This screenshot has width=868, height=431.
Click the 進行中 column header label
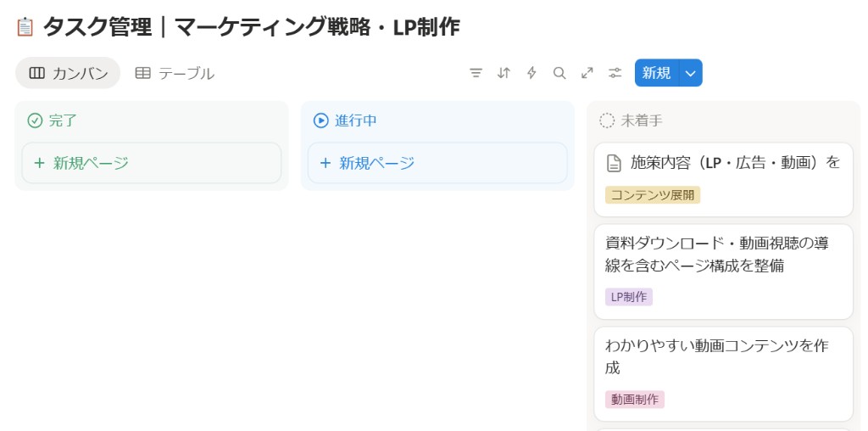[355, 120]
